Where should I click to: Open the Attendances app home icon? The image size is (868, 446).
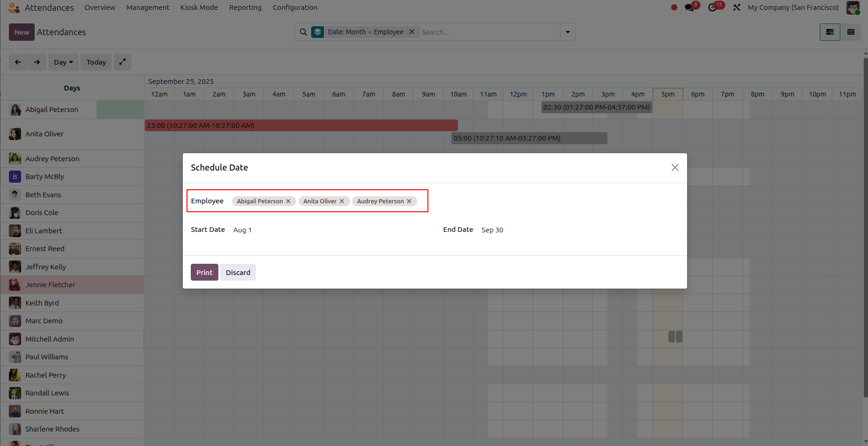14,7
